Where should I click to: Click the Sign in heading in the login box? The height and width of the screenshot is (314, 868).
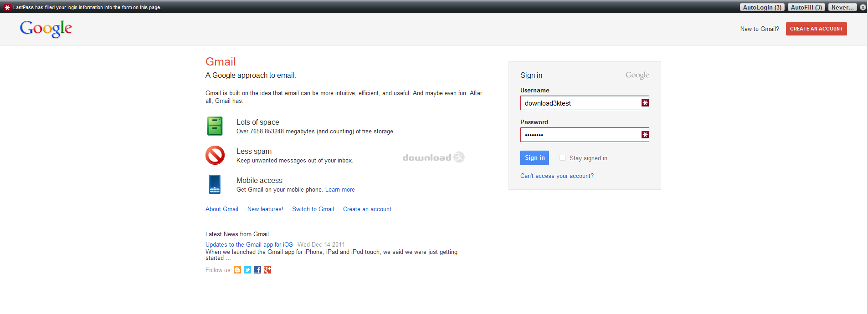click(x=531, y=76)
